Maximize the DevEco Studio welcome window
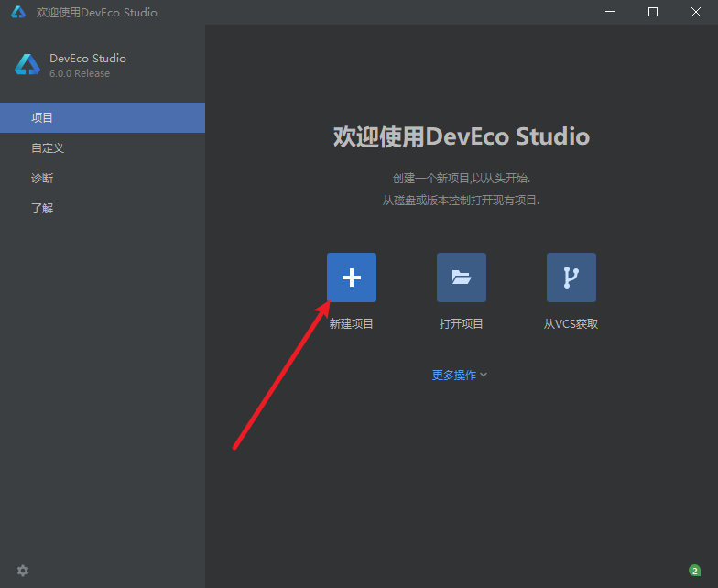This screenshot has height=588, width=718. 653,12
